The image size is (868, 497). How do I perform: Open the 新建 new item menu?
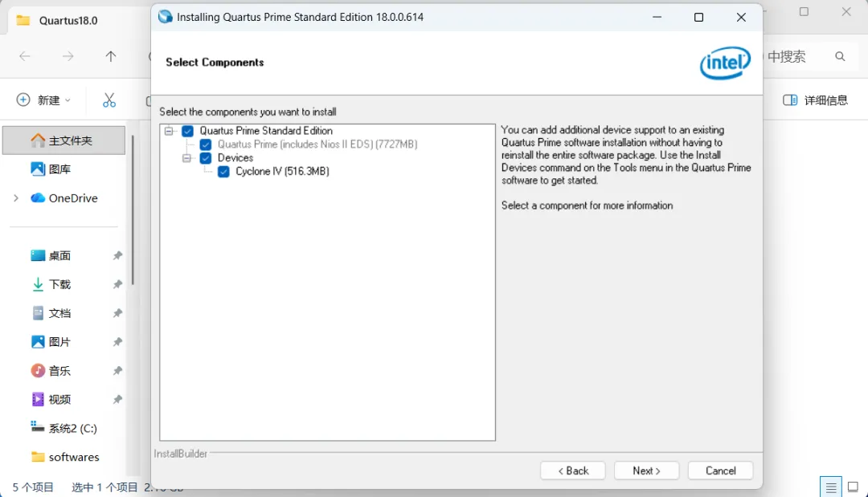(43, 100)
